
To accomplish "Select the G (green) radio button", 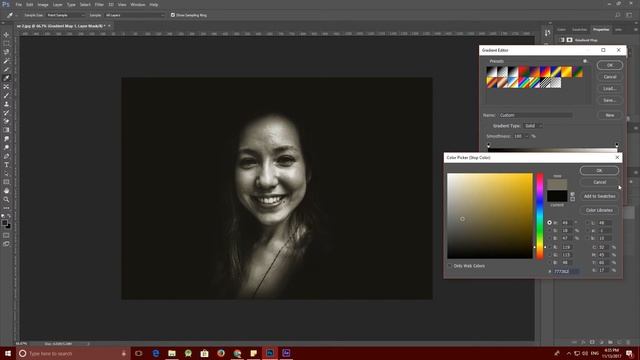I will point(549,255).
